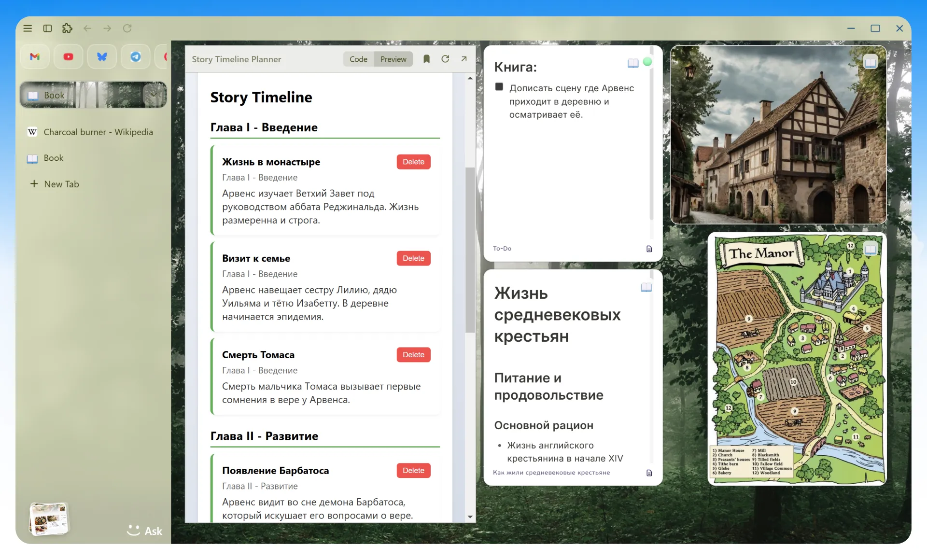
Task: Expand the Глава II - Развитие section
Action: (264, 435)
